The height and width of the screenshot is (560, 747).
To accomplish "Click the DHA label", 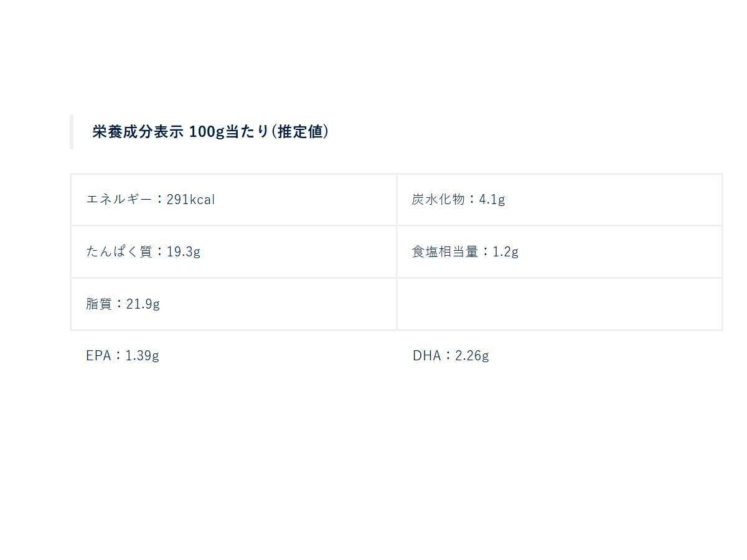I will click(x=426, y=356).
